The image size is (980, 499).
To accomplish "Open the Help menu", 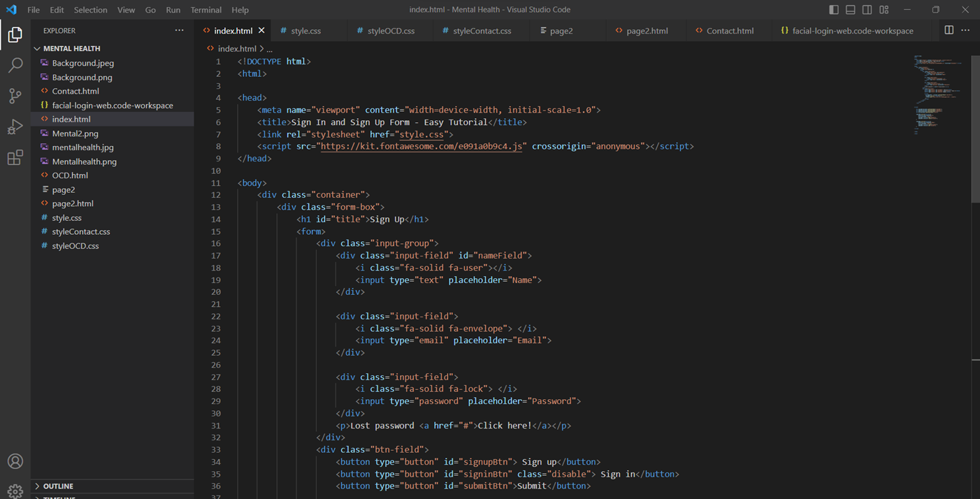I will pos(240,10).
